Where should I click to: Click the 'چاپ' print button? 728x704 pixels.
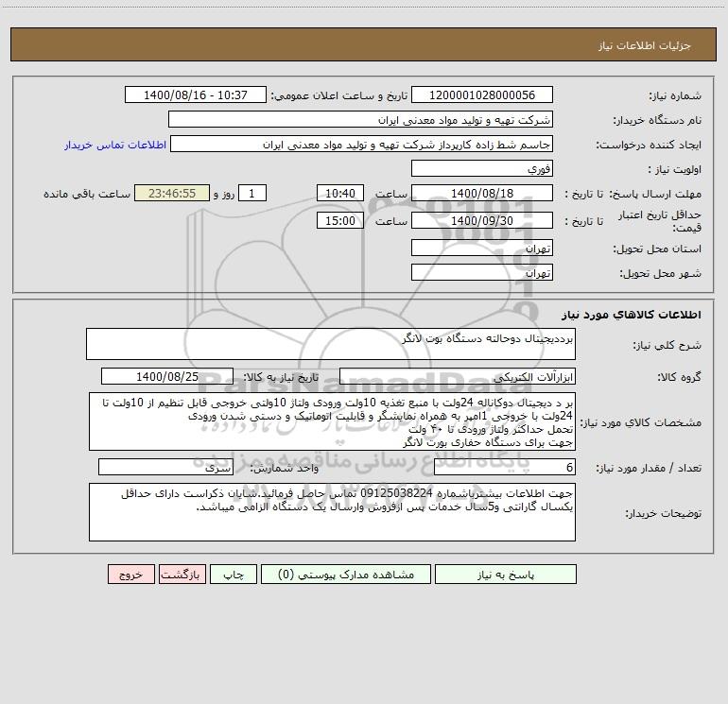coord(234,575)
